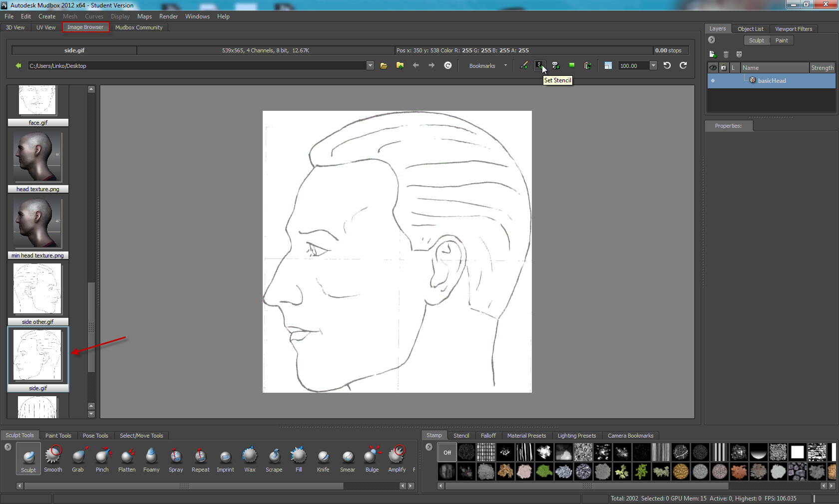The image size is (839, 504).
Task: Open the Bookmarks dropdown
Action: [x=488, y=66]
